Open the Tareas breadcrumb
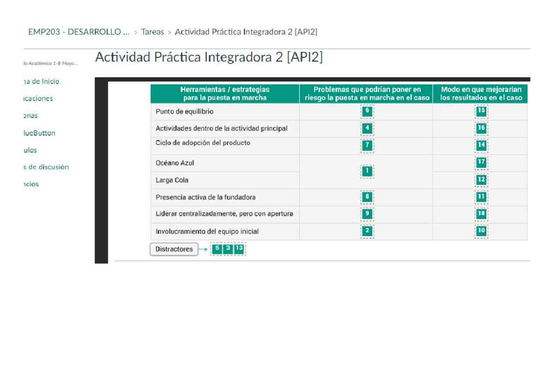 (x=152, y=32)
